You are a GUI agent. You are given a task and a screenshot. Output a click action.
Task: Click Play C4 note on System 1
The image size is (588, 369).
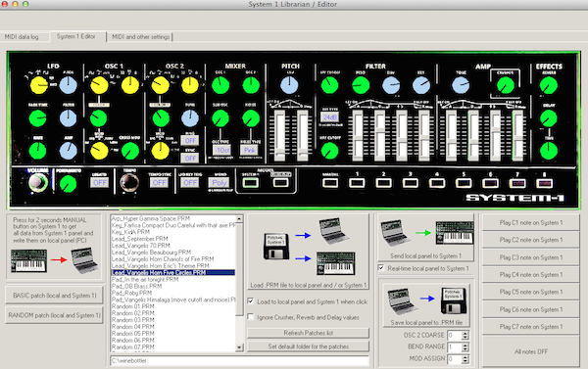click(x=530, y=275)
